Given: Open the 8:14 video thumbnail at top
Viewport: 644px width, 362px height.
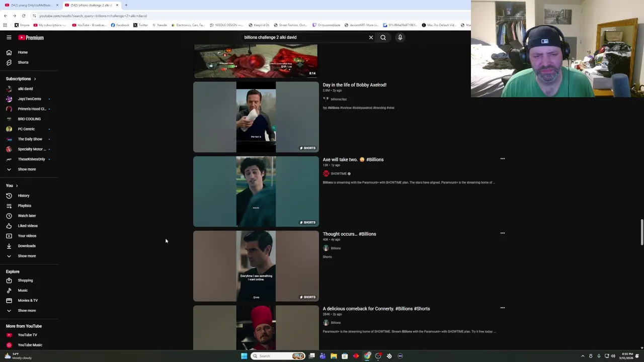Looking at the screenshot, I should pyautogui.click(x=256, y=61).
